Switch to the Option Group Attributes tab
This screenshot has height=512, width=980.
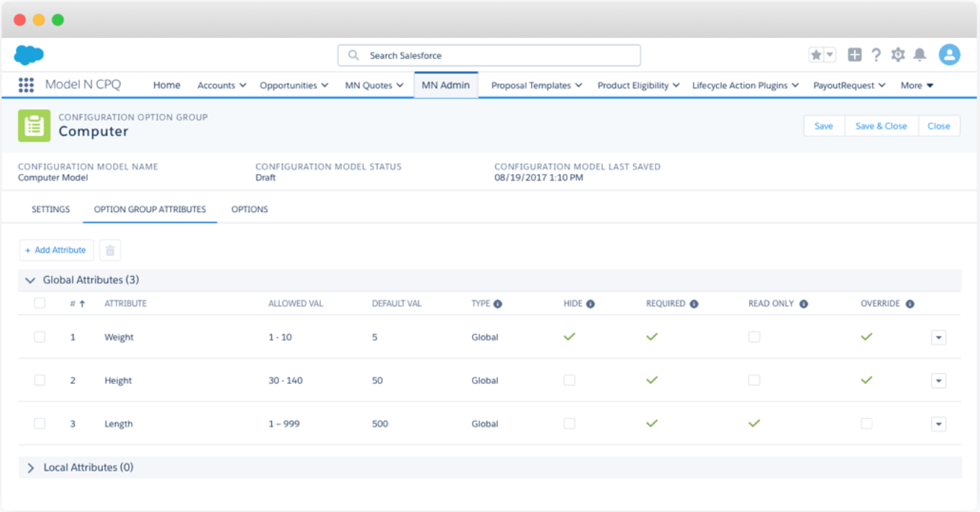(150, 209)
